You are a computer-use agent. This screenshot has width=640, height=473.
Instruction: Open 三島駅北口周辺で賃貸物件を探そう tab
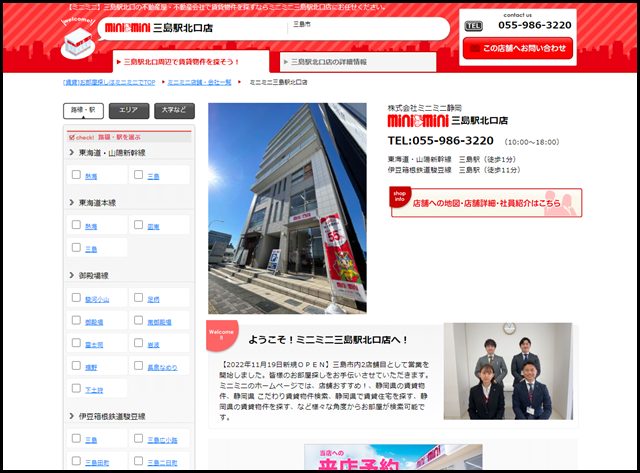tap(191, 62)
